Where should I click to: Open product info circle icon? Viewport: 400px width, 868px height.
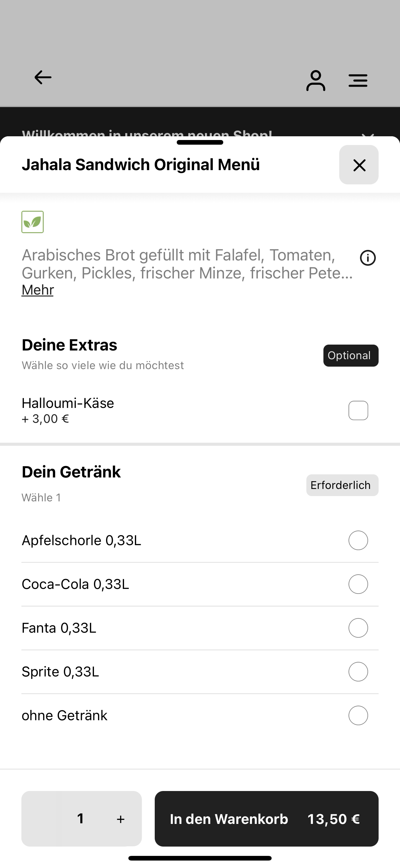368,258
